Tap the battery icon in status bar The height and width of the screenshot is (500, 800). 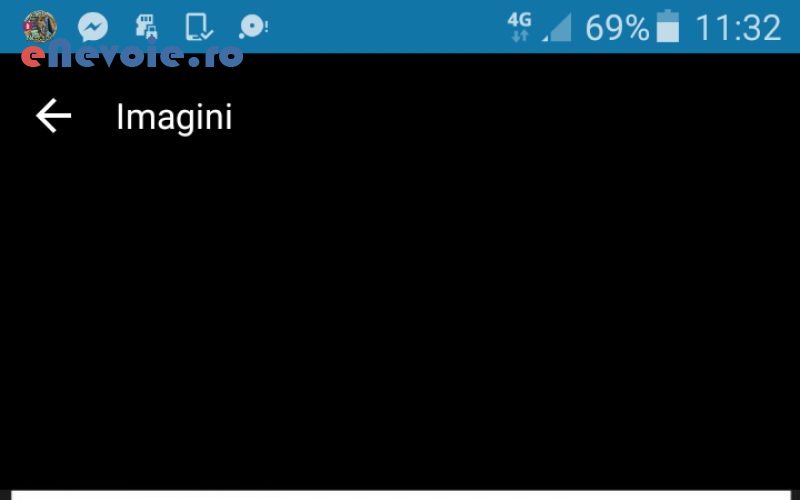667,26
